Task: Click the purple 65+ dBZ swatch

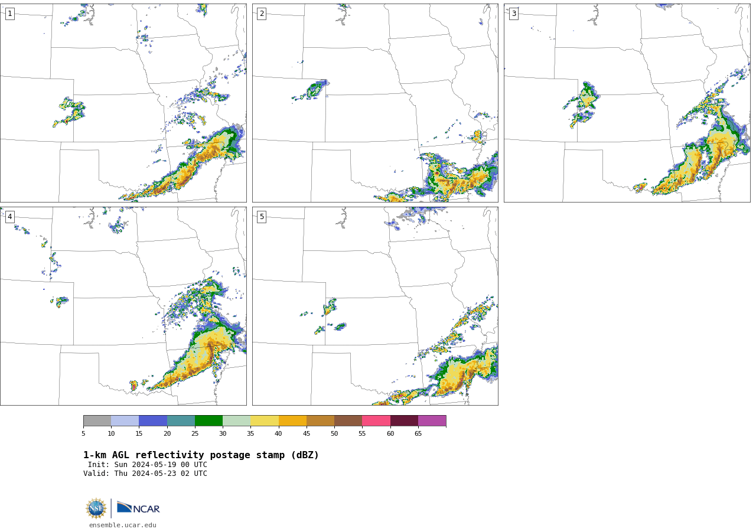Action: (x=432, y=421)
